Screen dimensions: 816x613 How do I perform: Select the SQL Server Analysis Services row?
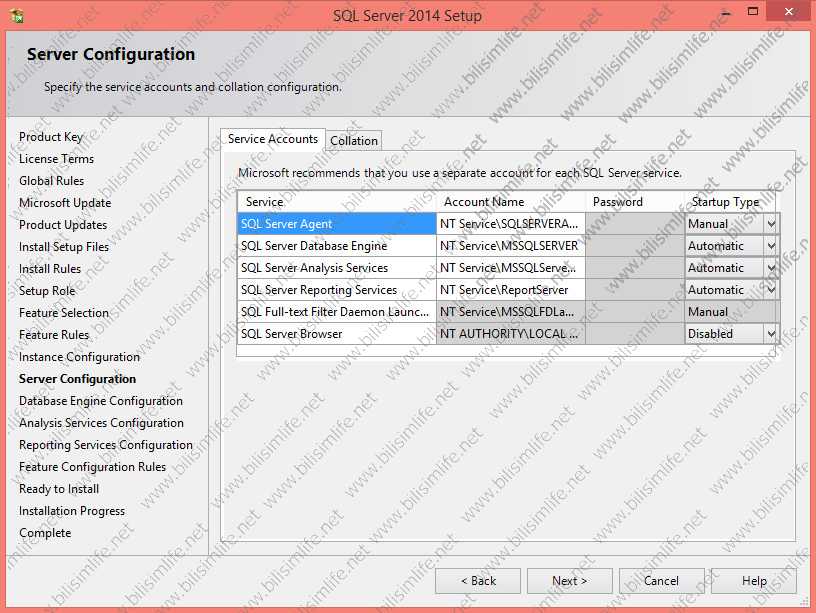point(337,268)
